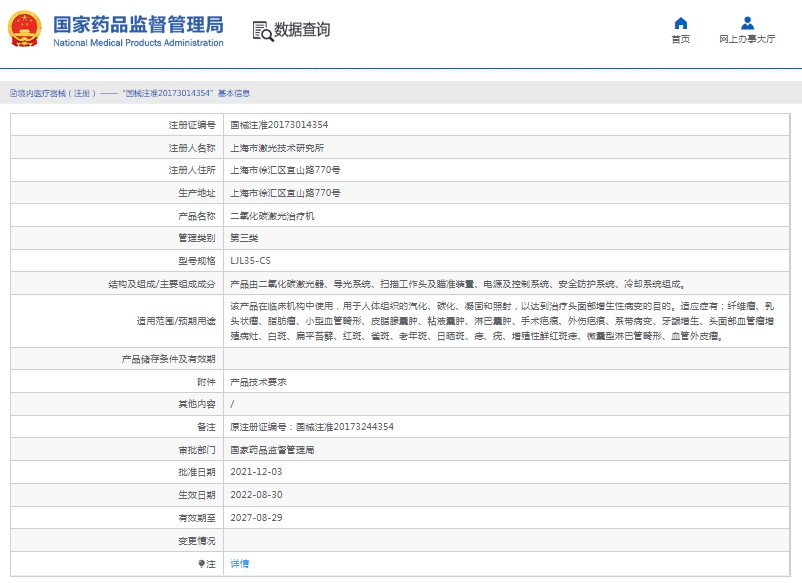Select value 国械注准20173014354 in the 注册证编号 row
This screenshot has height=583, width=802.
(279, 125)
